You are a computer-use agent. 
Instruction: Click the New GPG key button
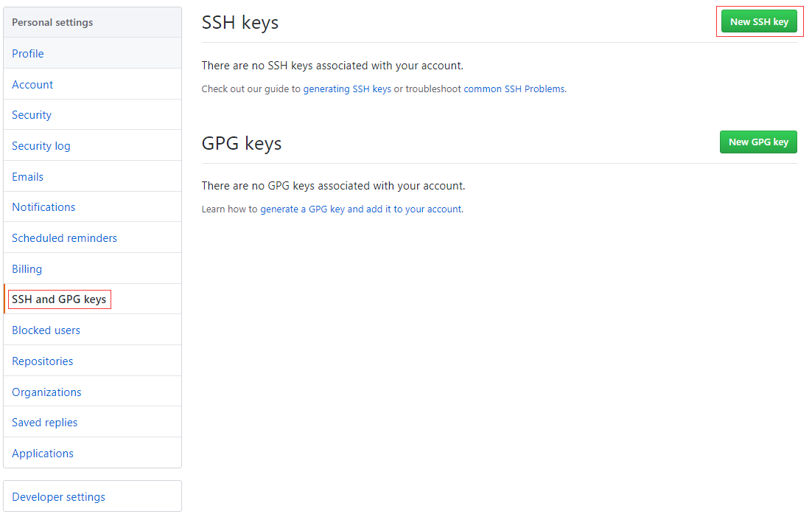click(x=758, y=142)
